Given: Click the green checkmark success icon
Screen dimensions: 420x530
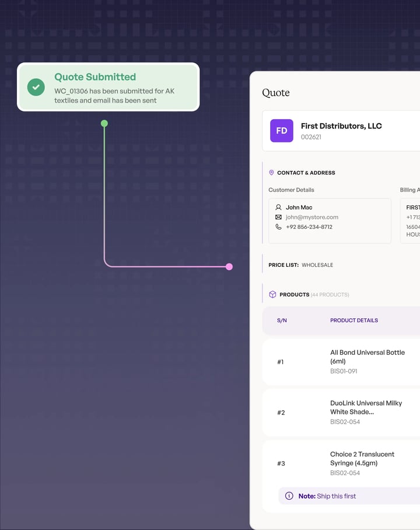Looking at the screenshot, I should pos(36,87).
